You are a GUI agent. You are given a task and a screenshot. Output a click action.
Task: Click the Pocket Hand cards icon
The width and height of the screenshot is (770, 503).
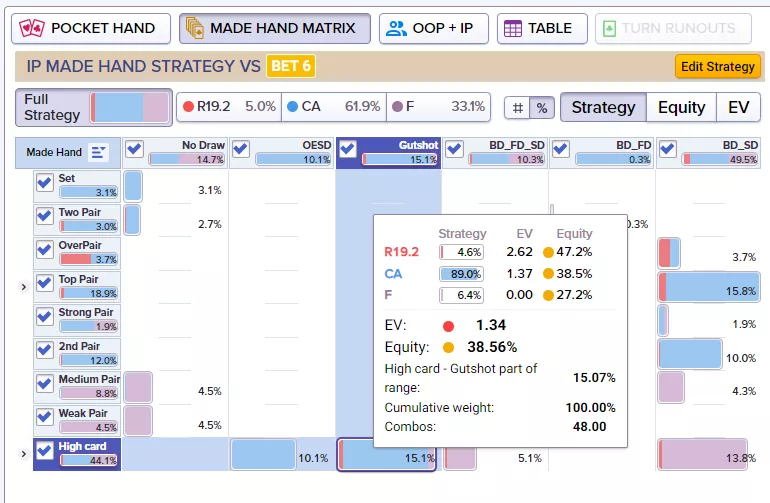point(33,28)
